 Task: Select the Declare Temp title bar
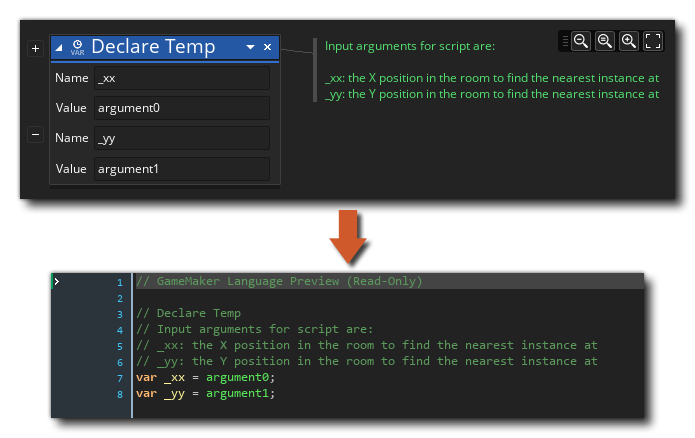[x=165, y=47]
